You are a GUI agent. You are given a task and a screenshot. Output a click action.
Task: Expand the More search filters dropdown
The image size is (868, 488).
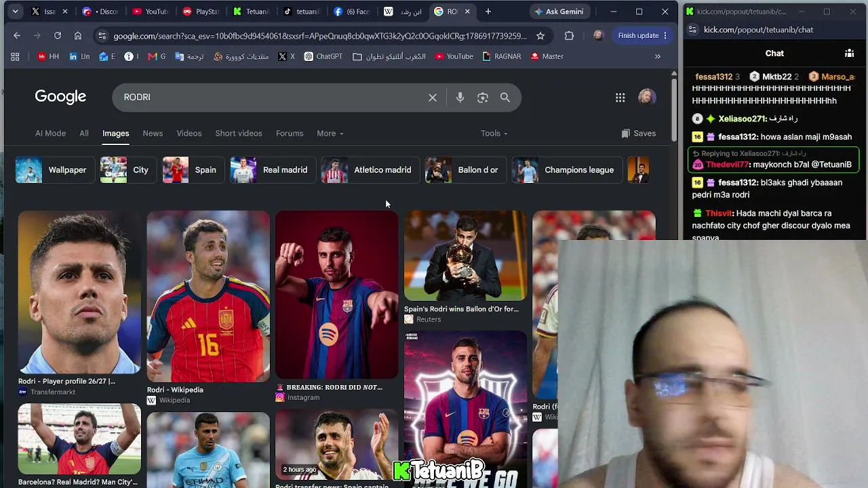(330, 134)
